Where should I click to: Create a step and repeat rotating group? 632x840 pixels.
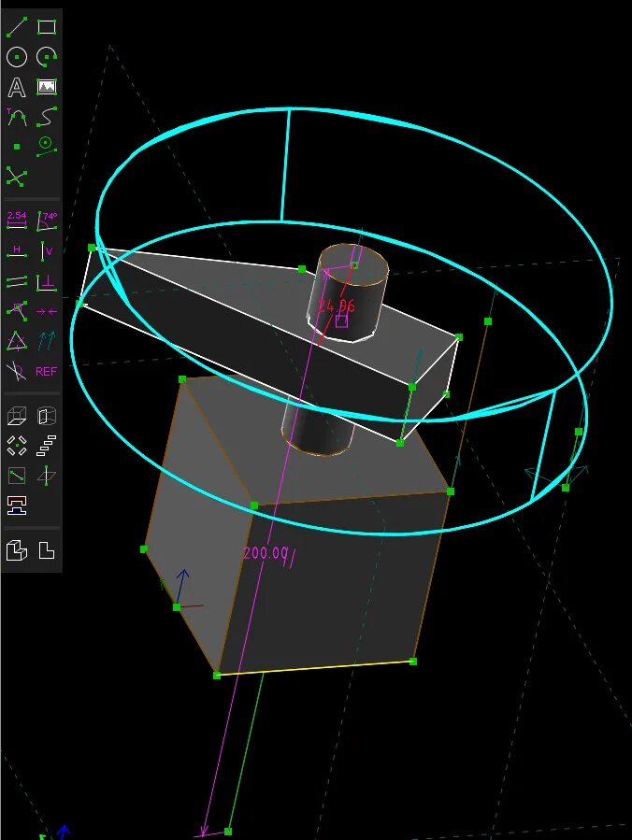17,446
